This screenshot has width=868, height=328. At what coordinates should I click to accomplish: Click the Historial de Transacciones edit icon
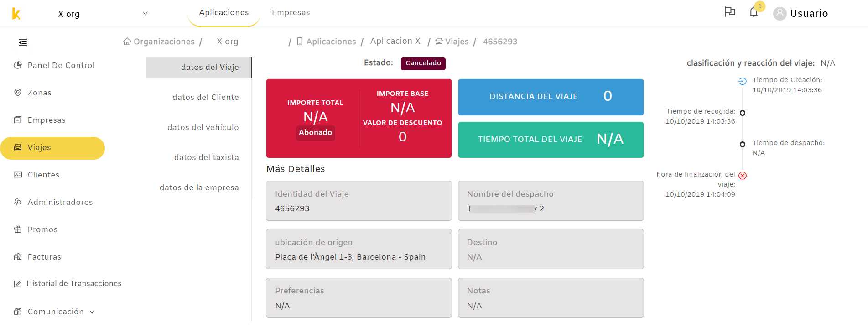(18, 284)
